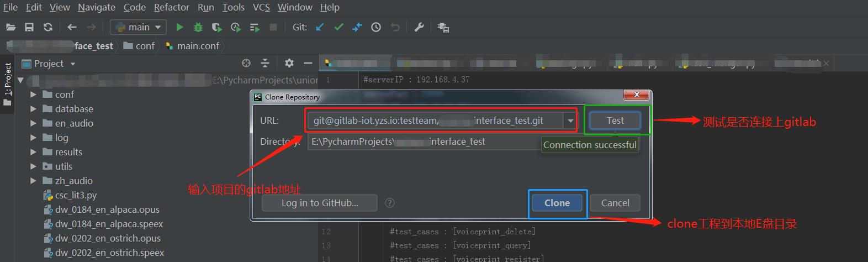Viewport: 868px width, 262px height.
Task: Open settings wrench icon
Action: [419, 27]
